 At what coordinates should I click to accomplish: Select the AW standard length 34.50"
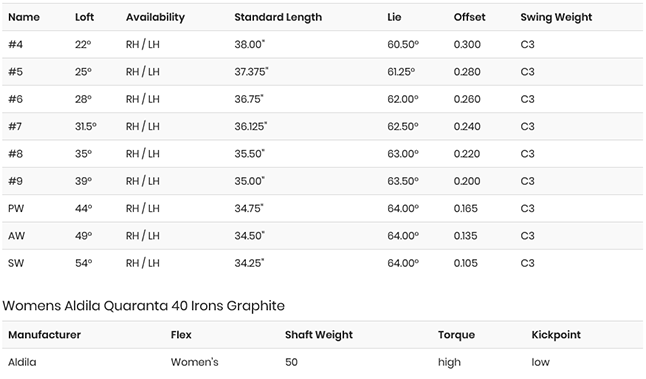click(x=250, y=236)
